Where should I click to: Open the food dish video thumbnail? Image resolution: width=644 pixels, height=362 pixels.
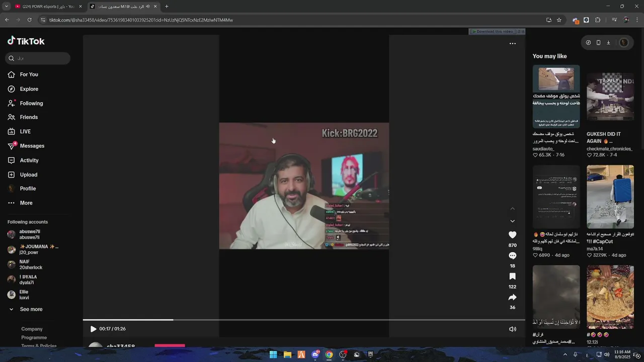point(610,297)
